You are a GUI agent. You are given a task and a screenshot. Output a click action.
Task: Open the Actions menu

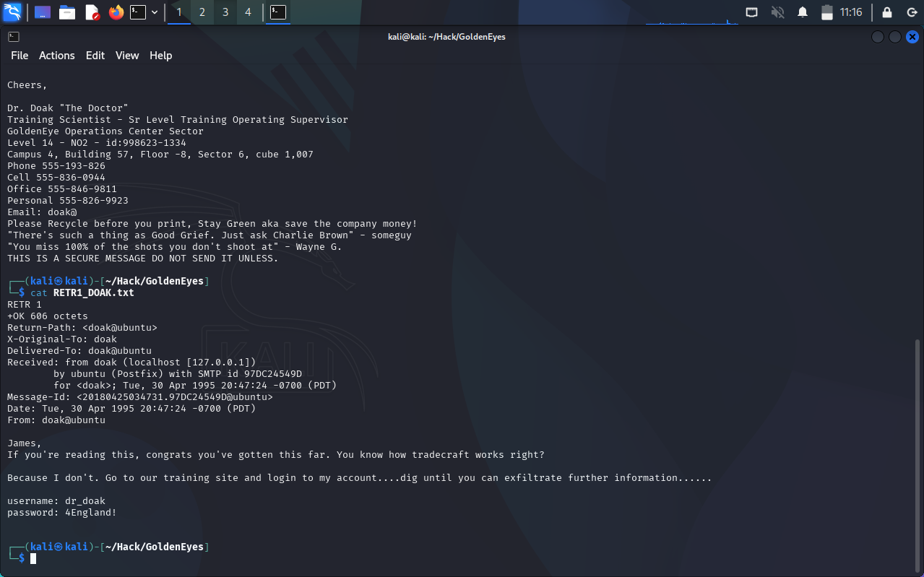tap(57, 56)
